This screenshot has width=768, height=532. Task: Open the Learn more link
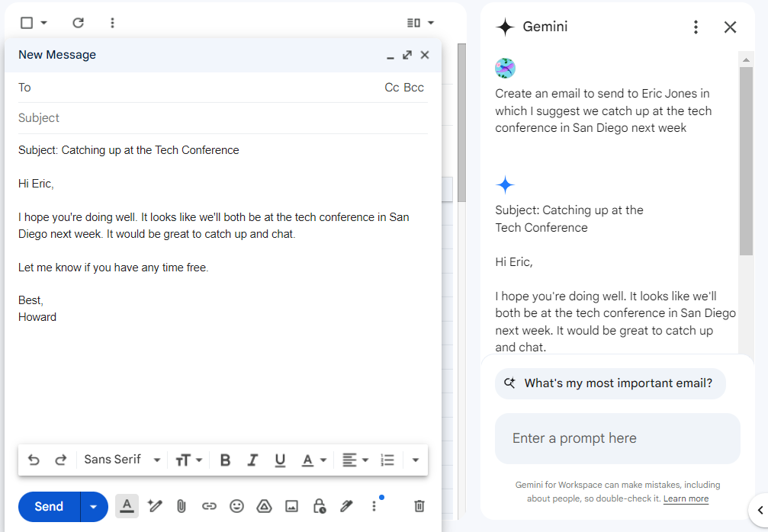pos(686,499)
